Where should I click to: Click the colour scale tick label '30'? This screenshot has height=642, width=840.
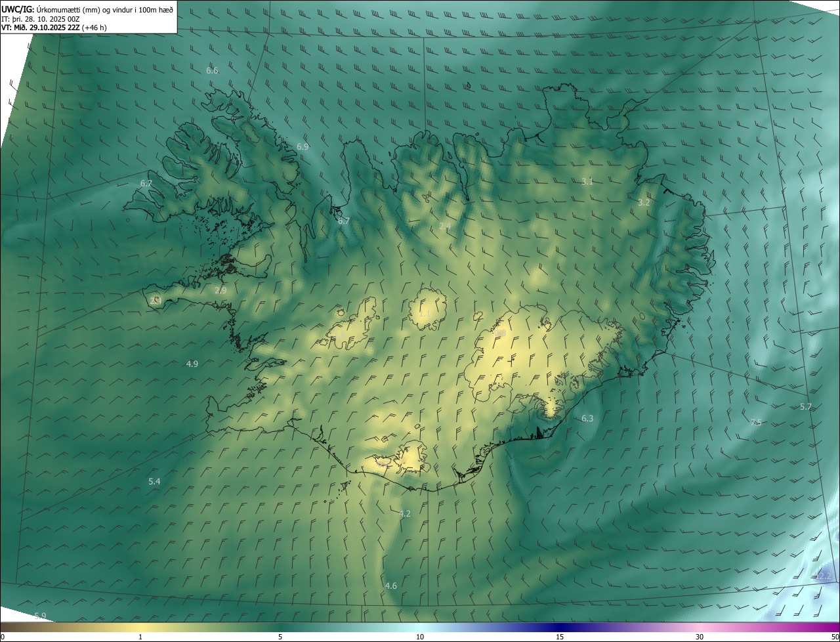tap(700, 637)
